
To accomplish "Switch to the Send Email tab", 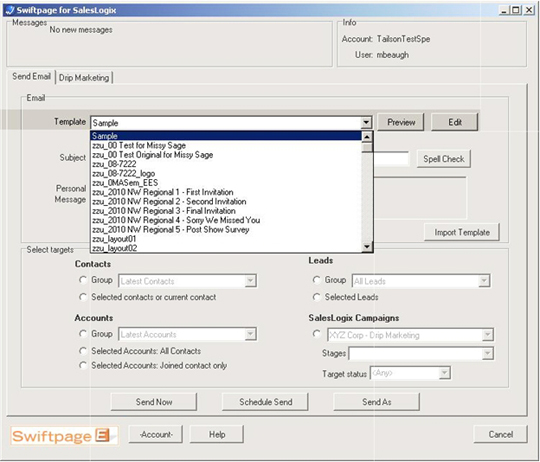I will tap(31, 76).
